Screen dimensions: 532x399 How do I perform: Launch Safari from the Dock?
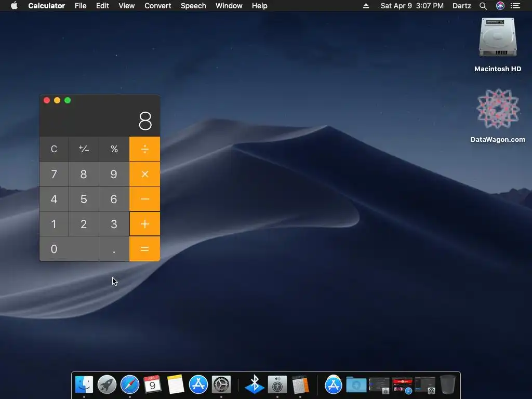129,385
